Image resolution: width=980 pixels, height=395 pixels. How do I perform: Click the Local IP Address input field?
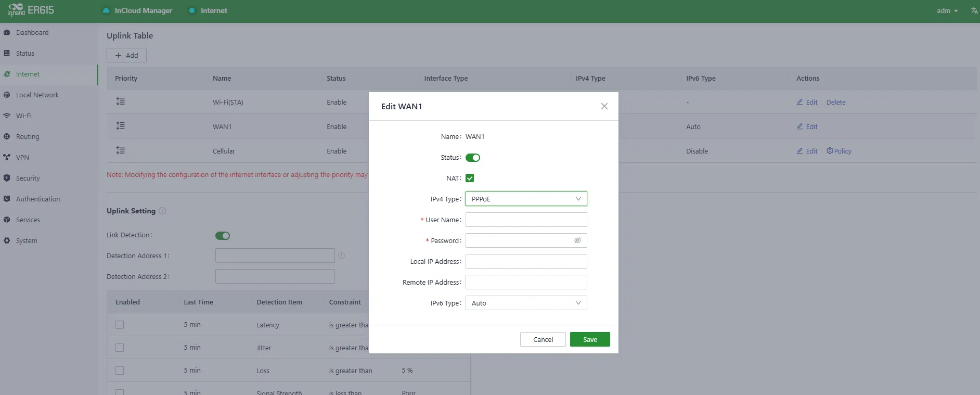(526, 261)
